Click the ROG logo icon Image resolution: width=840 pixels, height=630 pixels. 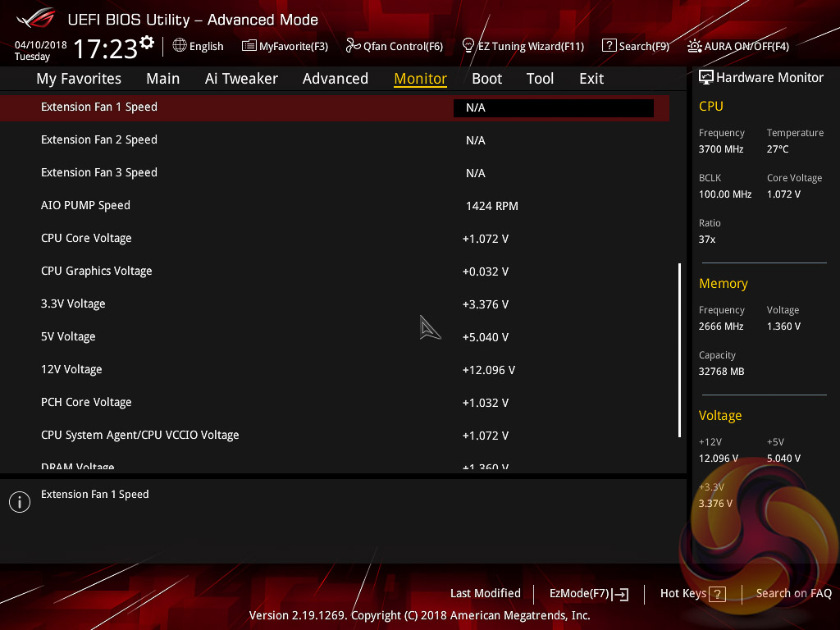35,18
